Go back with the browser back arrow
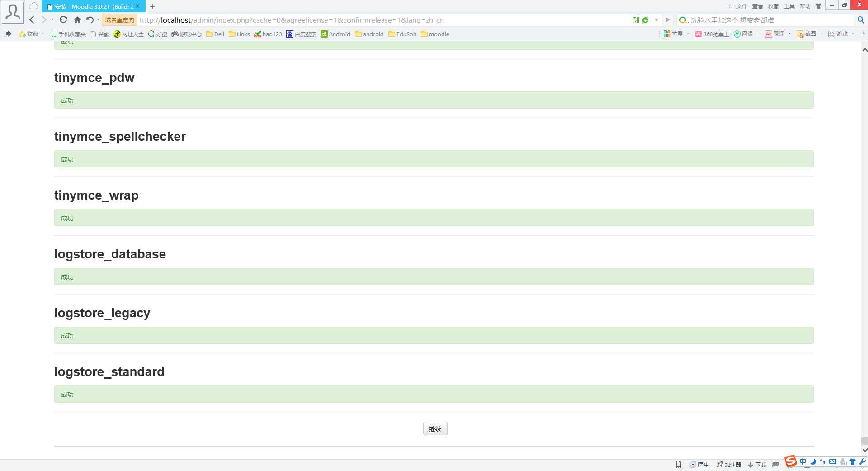868x471 pixels. pos(32,19)
